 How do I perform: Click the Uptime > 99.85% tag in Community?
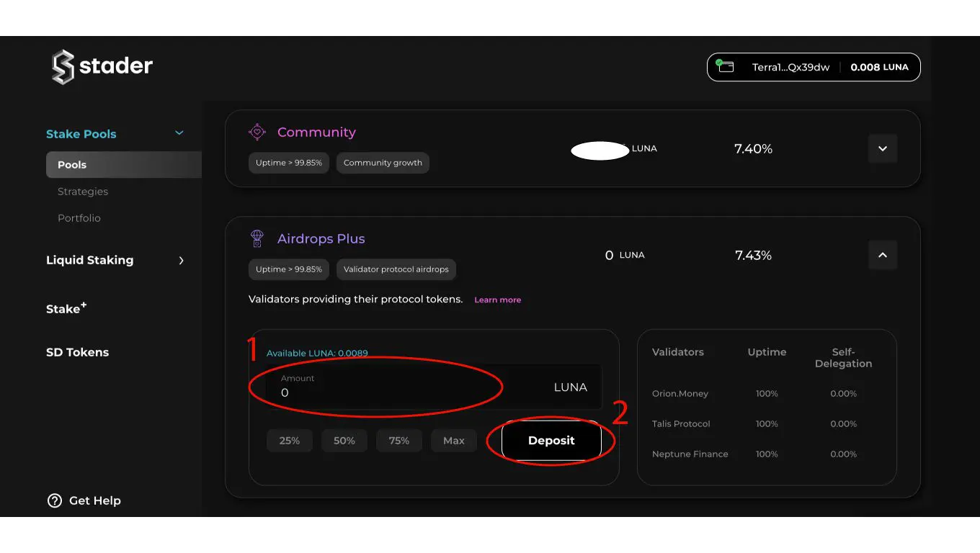click(289, 163)
